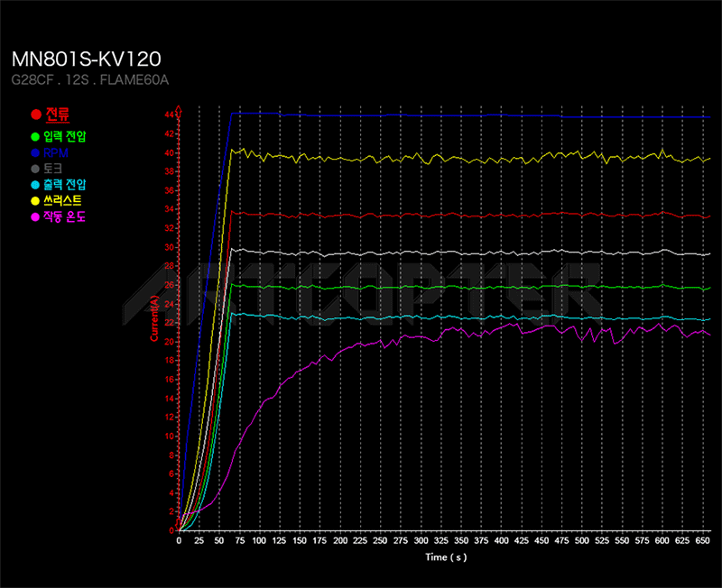Click the G28CF . 12S . FLAME60A subtitle
The height and width of the screenshot is (588, 722).
click(x=89, y=80)
